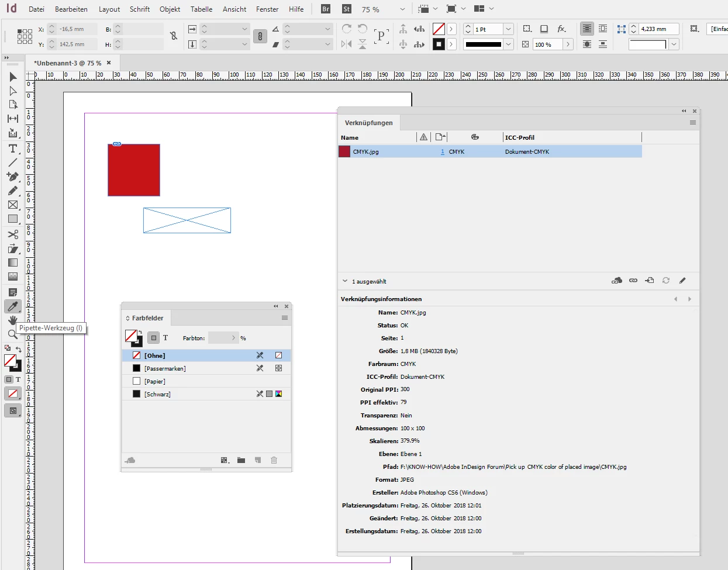The image size is (728, 570).
Task: Toggle formatting affects text (T) in toolbox
Action: [18, 379]
